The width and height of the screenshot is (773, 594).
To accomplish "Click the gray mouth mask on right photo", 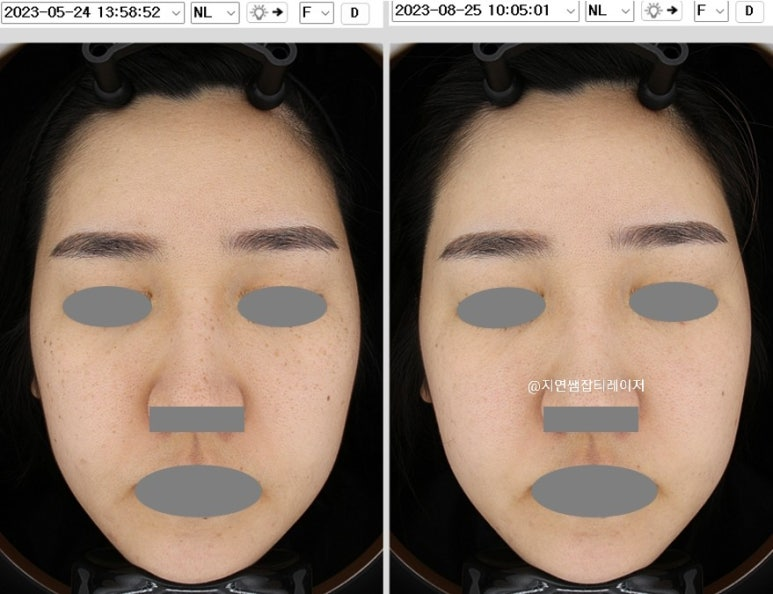I will click(594, 490).
